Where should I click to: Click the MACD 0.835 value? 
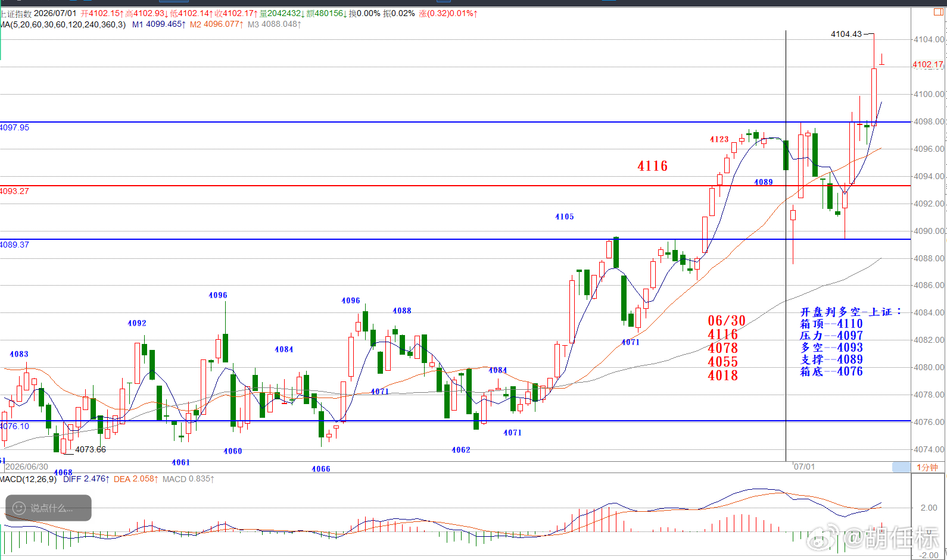click(189, 479)
